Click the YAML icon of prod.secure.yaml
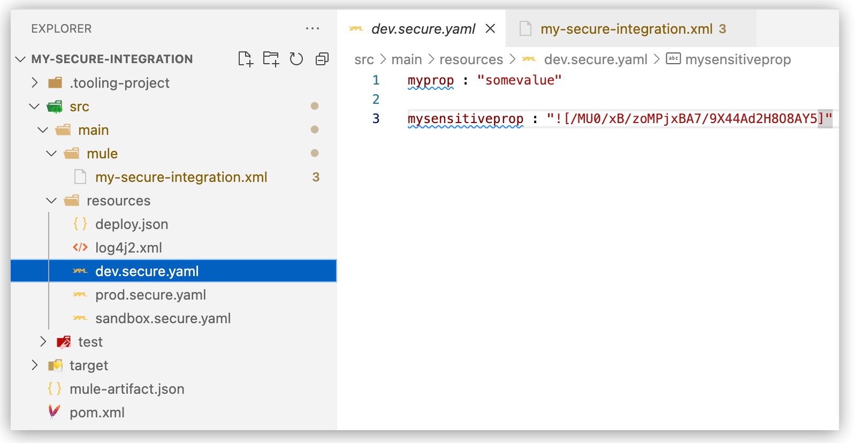The height and width of the screenshot is (443, 868). pos(80,294)
